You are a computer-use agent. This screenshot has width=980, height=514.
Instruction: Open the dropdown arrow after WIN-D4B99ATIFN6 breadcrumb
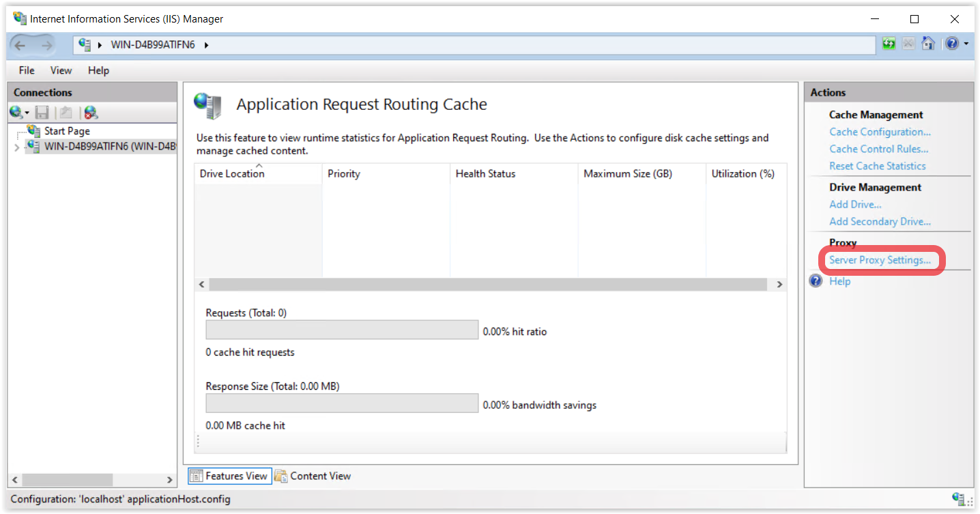click(206, 45)
